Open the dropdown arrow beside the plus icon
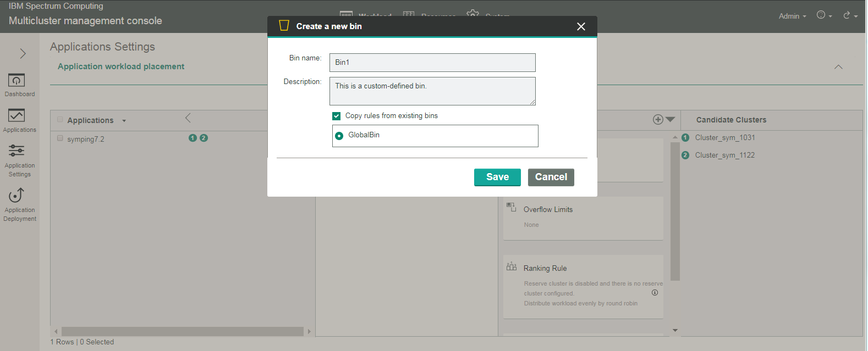 670,119
